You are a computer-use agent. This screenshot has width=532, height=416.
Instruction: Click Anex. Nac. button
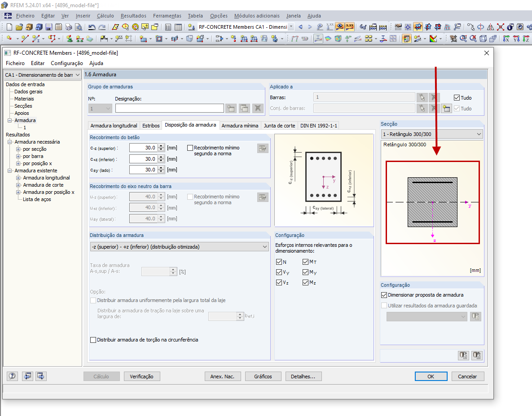click(222, 377)
